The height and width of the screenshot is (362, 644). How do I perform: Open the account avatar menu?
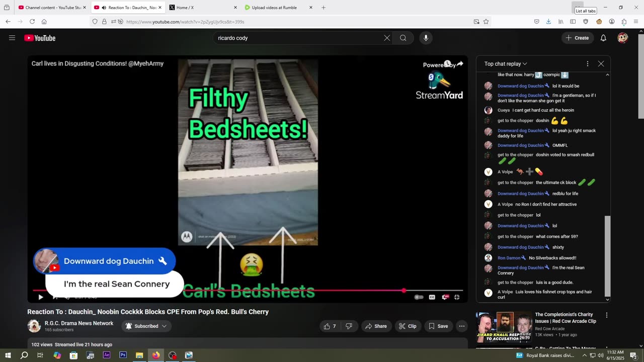(x=623, y=38)
